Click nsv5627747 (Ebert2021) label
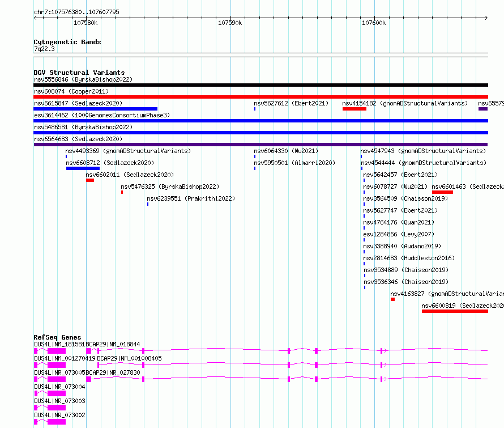This screenshot has height=428, width=504. click(400, 210)
